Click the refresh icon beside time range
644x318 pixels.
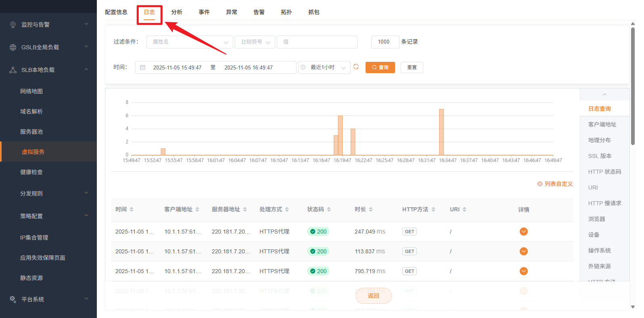pos(356,67)
